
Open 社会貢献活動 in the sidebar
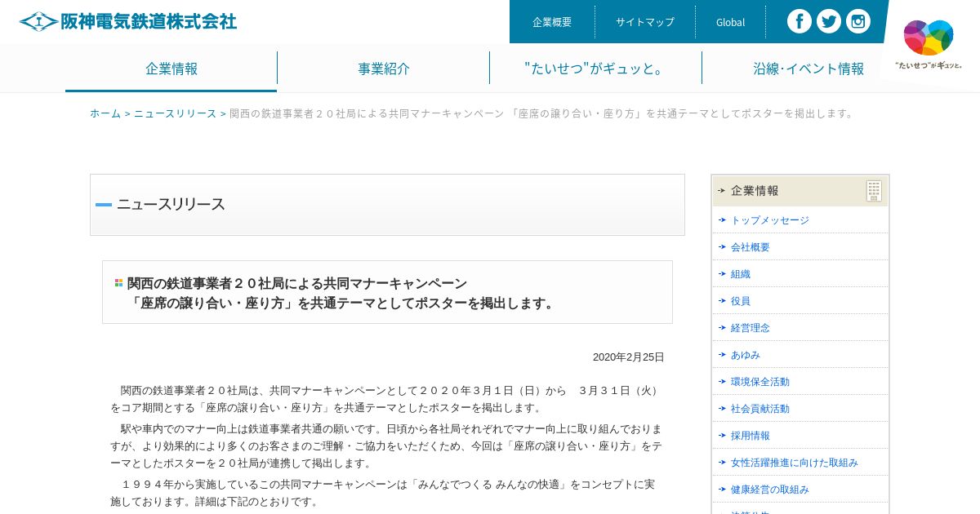coord(760,409)
